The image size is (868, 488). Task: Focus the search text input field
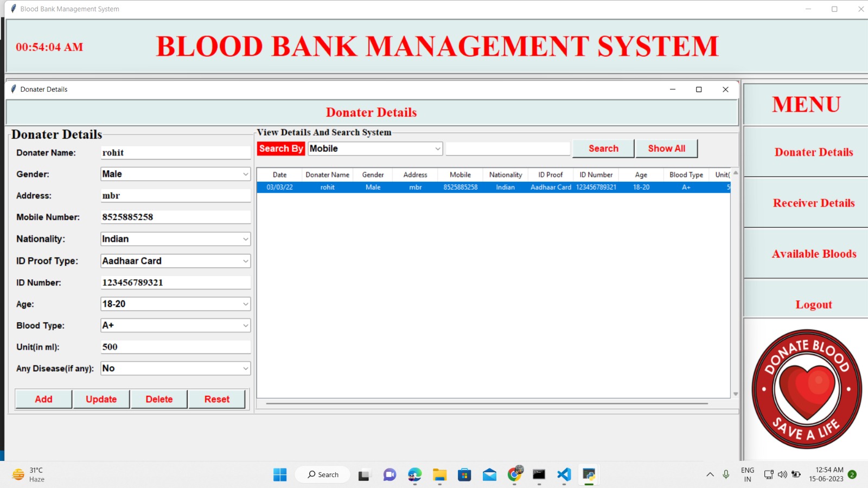[508, 149]
